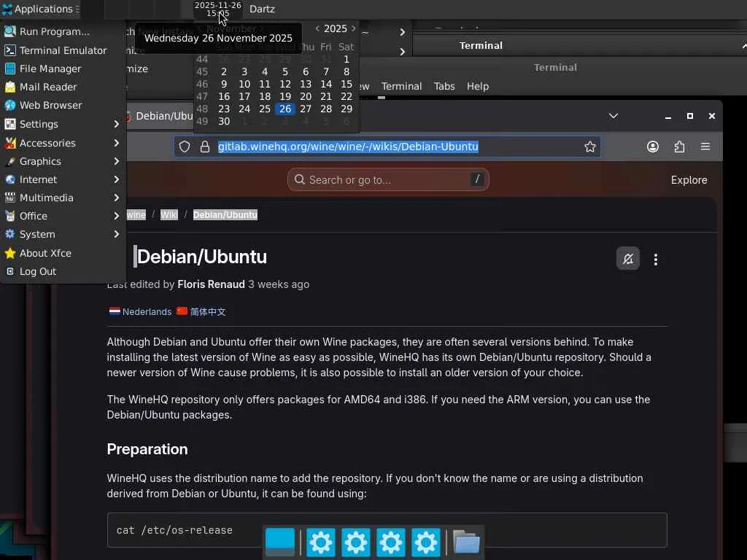Open wiki page actions kebab menu

click(x=656, y=259)
